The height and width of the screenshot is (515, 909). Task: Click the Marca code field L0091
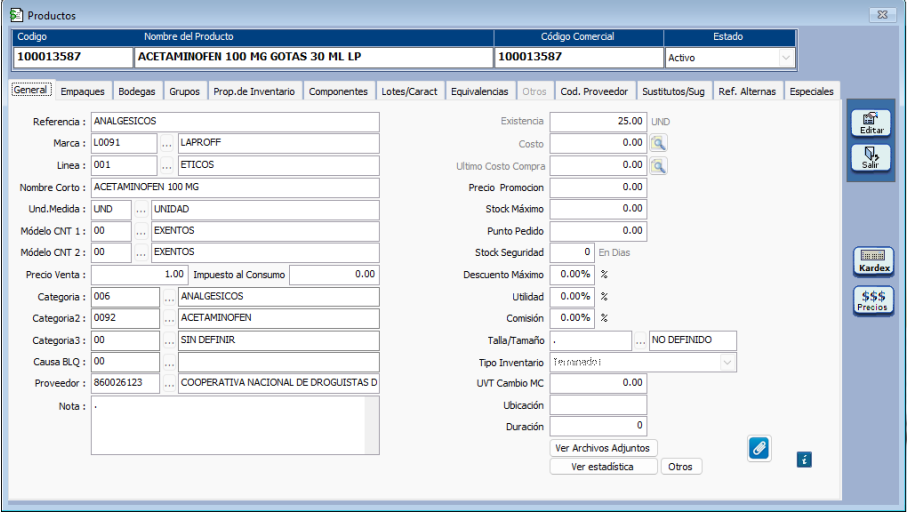point(124,143)
